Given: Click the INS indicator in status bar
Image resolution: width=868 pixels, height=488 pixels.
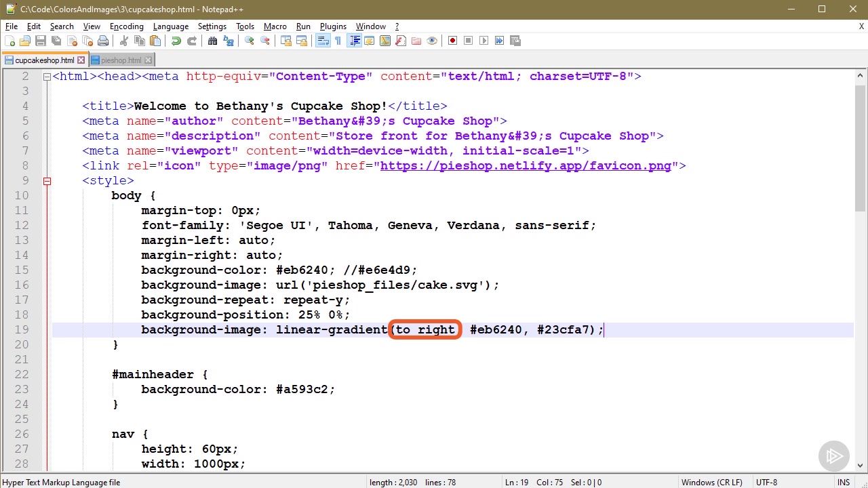Looking at the screenshot, I should (x=843, y=483).
